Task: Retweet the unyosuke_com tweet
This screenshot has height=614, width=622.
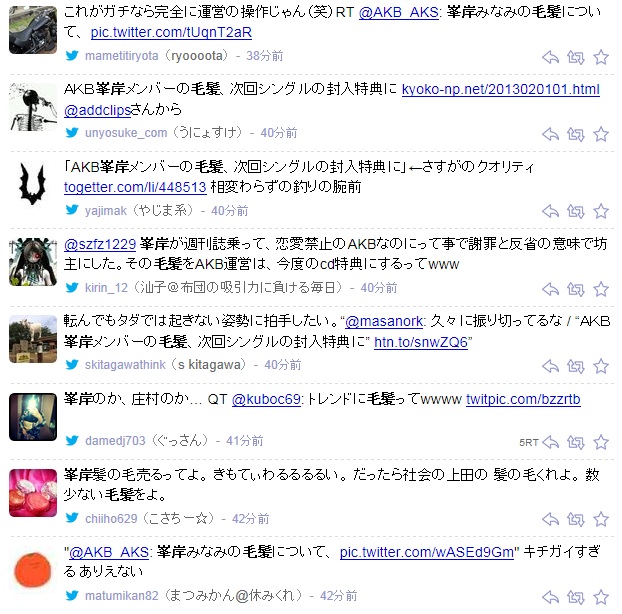Action: [x=576, y=134]
